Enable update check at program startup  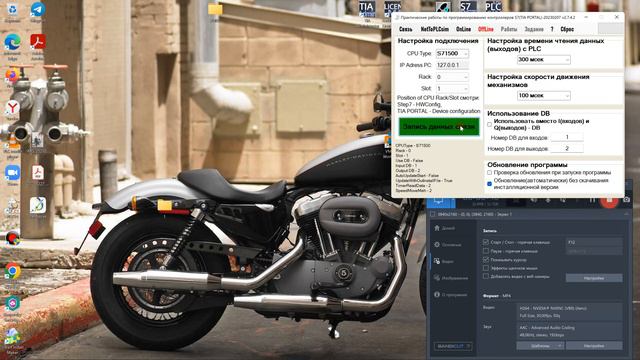489,173
